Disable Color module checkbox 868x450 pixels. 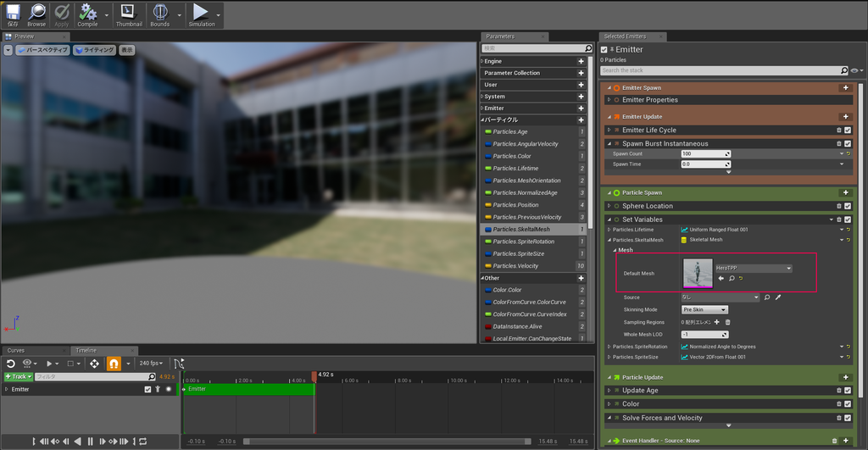coord(848,404)
